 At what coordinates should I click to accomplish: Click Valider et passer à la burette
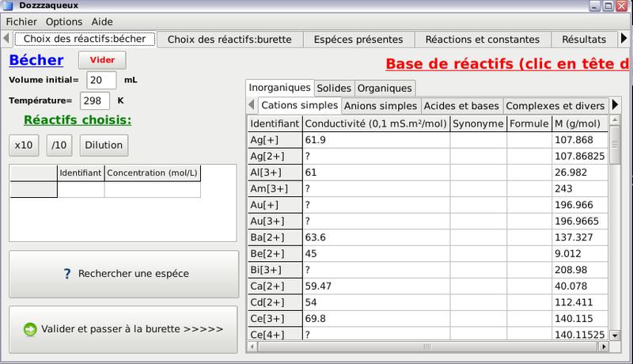(123, 329)
